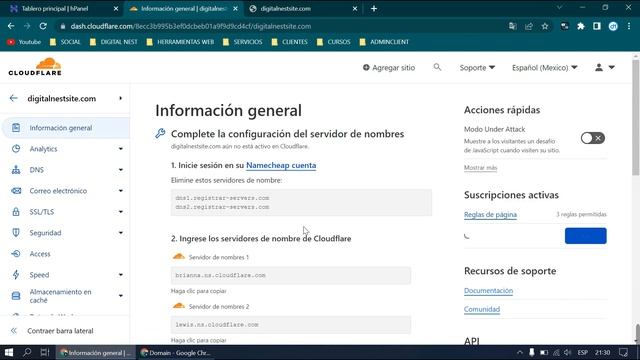This screenshot has width=640, height=360.
Task: Click the Contraer barra lateral chevrons icon
Action: (x=14, y=331)
